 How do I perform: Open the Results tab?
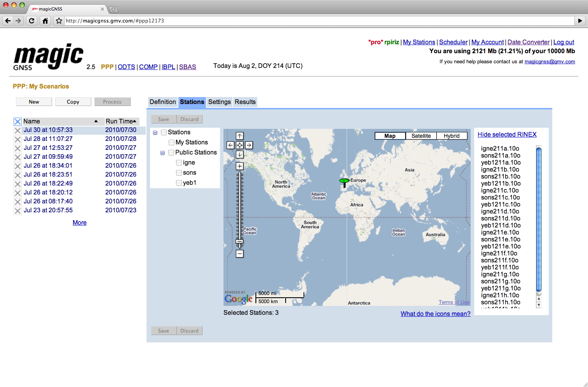point(245,102)
